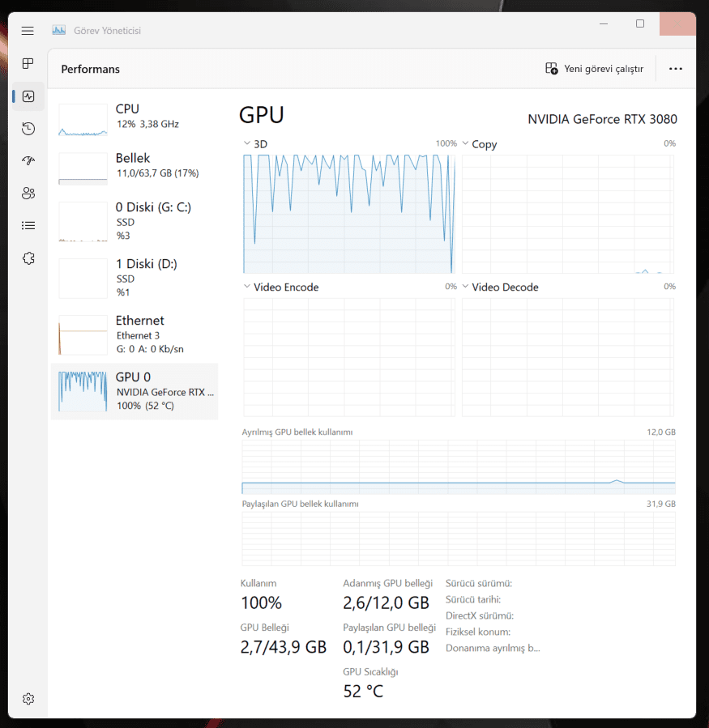Viewport: 709px width, 728px height.
Task: Open the three-dots more options menu
Action: coord(676,69)
